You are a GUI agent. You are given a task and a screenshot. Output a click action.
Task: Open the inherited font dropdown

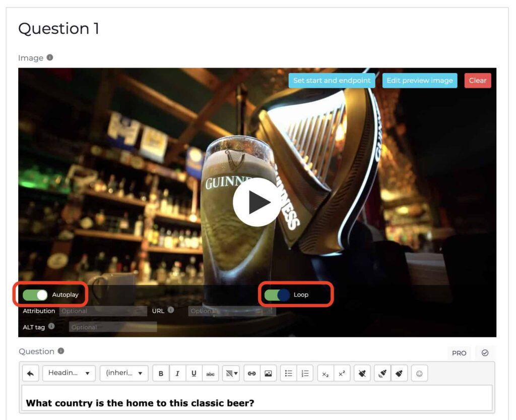pos(124,373)
